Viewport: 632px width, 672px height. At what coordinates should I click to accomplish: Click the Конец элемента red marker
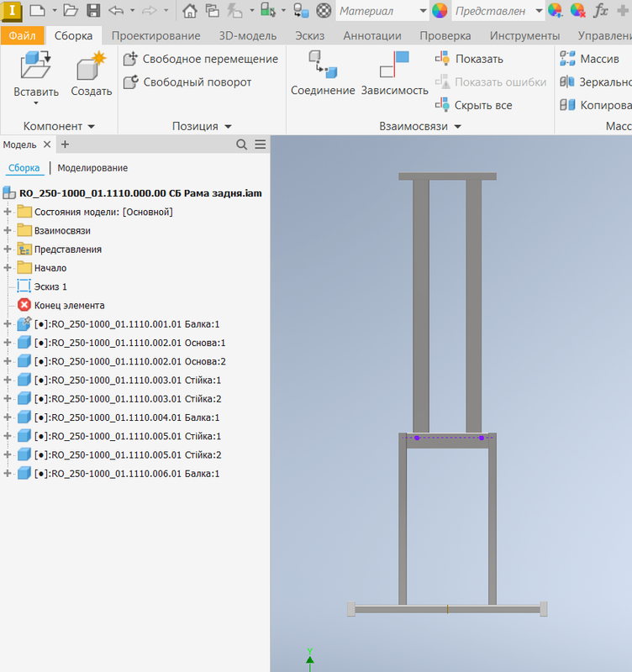coord(24,305)
